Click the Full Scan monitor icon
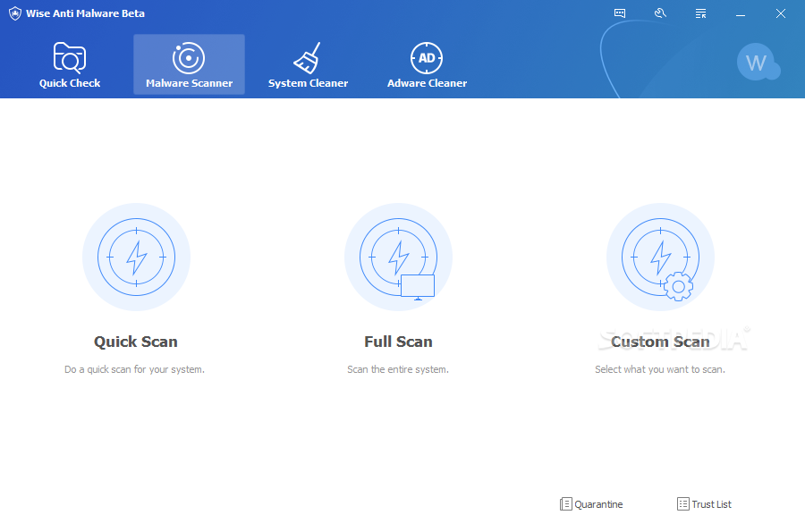Image resolution: width=805 pixels, height=532 pixels. click(x=398, y=257)
